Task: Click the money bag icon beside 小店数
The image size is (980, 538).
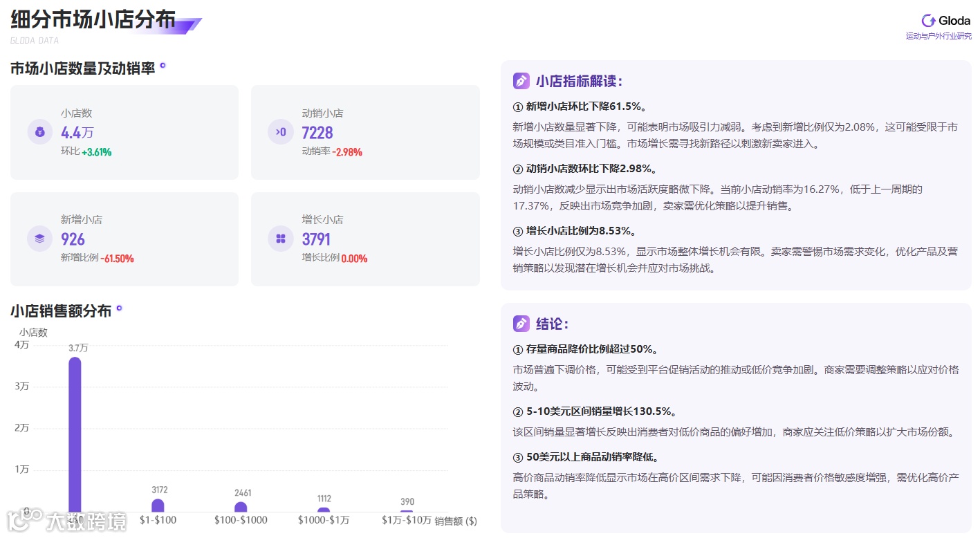Action: pyautogui.click(x=40, y=132)
